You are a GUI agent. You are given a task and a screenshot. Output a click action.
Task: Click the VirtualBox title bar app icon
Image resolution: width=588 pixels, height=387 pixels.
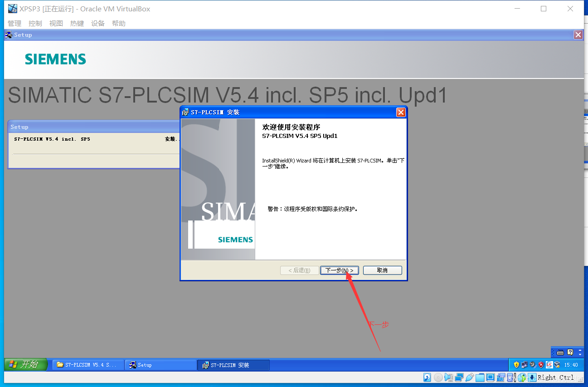click(13, 9)
